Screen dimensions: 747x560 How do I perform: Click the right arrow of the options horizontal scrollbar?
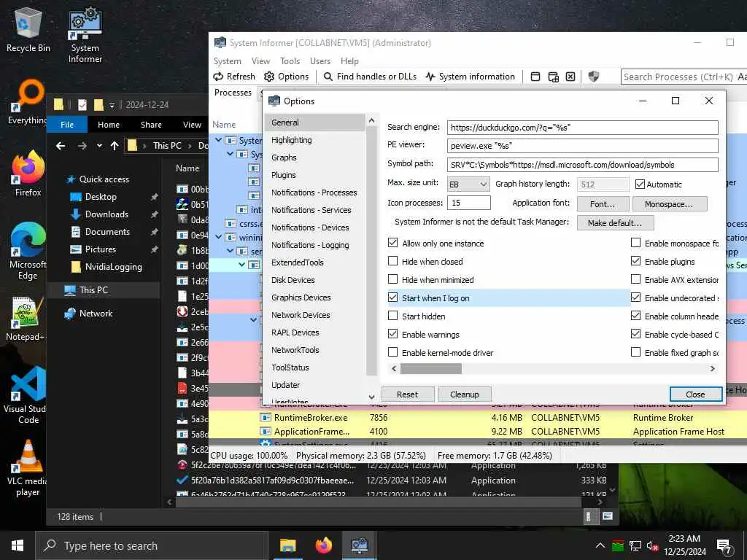coord(713,368)
